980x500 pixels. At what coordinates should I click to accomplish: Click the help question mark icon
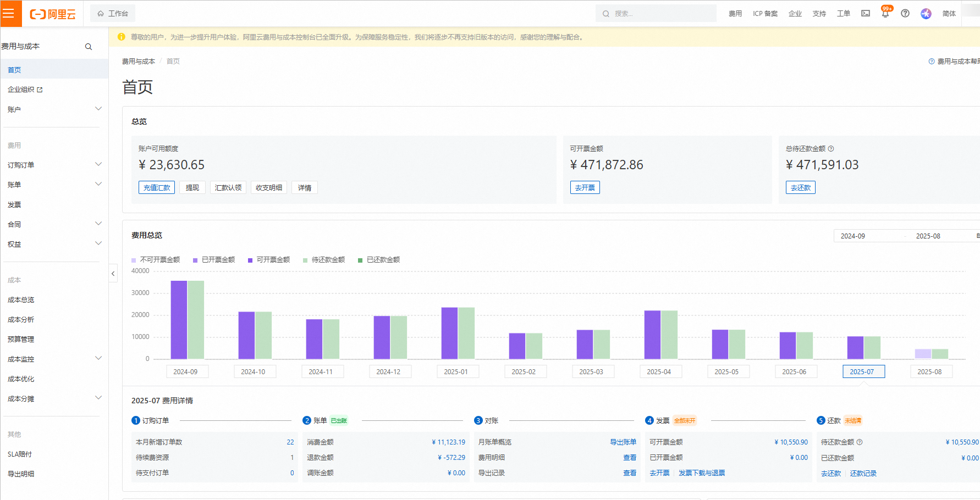905,14
